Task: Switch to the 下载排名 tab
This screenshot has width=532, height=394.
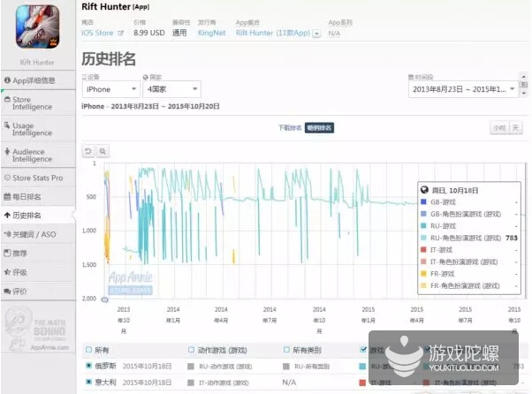Action: [290, 128]
